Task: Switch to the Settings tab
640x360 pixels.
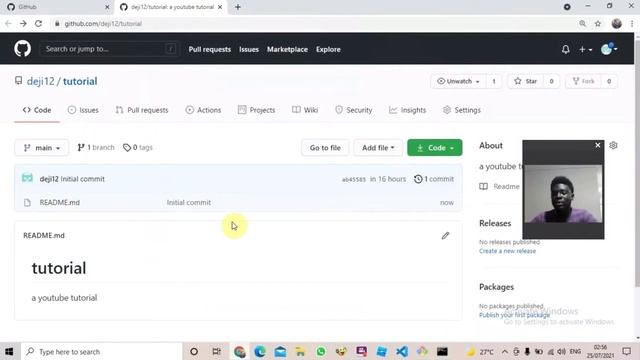Action: (462, 110)
